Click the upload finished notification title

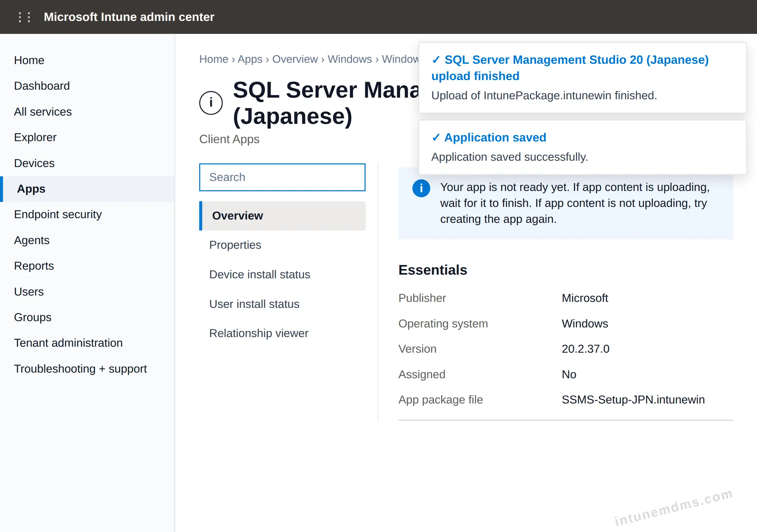pos(570,68)
